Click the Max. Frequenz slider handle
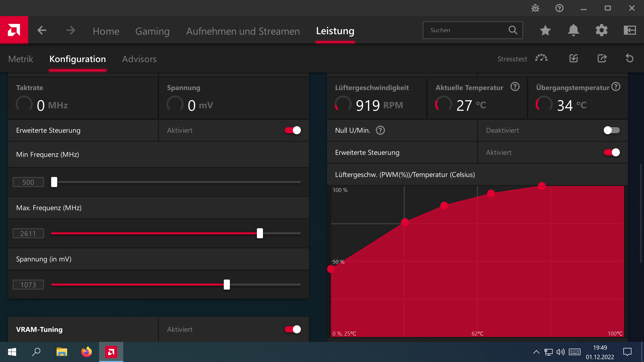 [x=260, y=233]
